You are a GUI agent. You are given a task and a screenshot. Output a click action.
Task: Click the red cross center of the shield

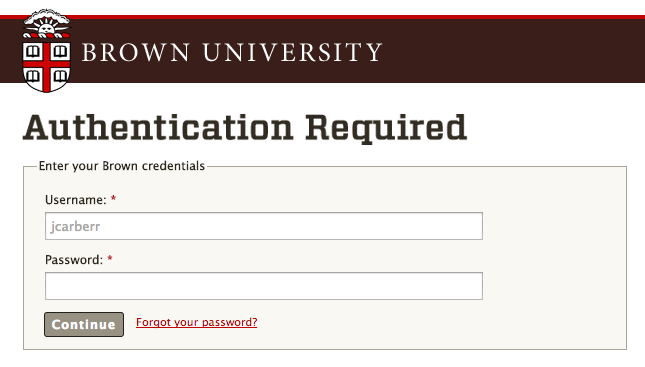[x=46, y=65]
